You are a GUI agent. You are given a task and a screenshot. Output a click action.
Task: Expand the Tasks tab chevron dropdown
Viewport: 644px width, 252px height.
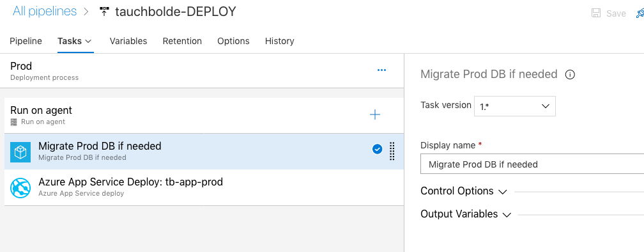tap(88, 41)
